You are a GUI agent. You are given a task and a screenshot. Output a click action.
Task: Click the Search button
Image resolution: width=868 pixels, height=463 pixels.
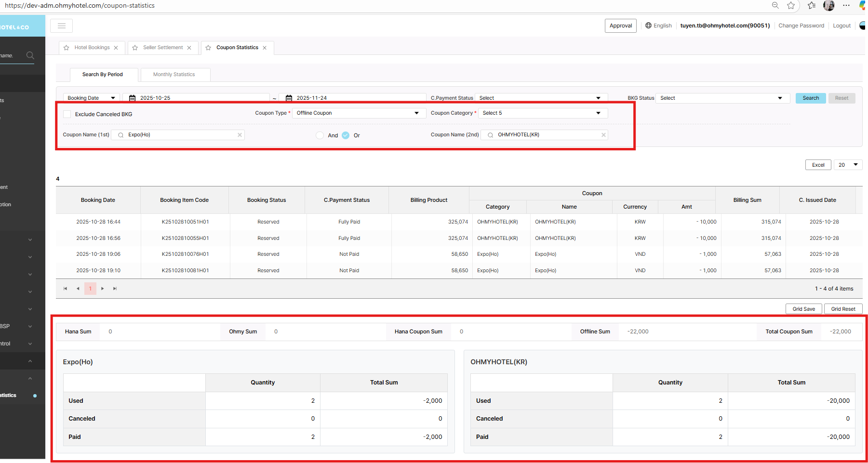(810, 98)
